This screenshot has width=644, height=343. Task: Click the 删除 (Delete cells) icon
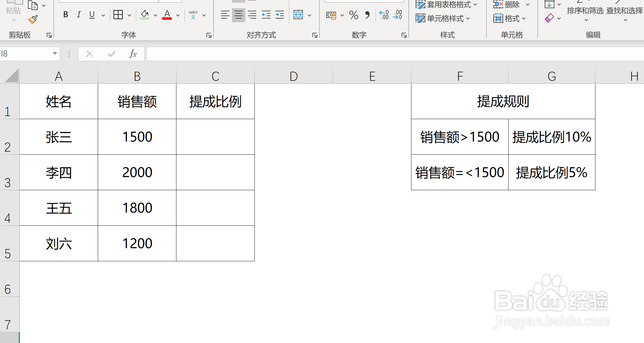(498, 4)
